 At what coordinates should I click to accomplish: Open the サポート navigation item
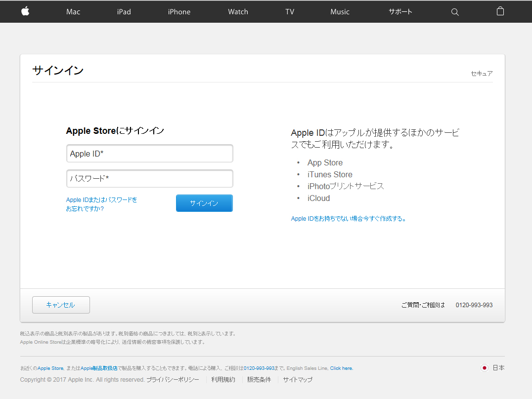[x=400, y=12]
